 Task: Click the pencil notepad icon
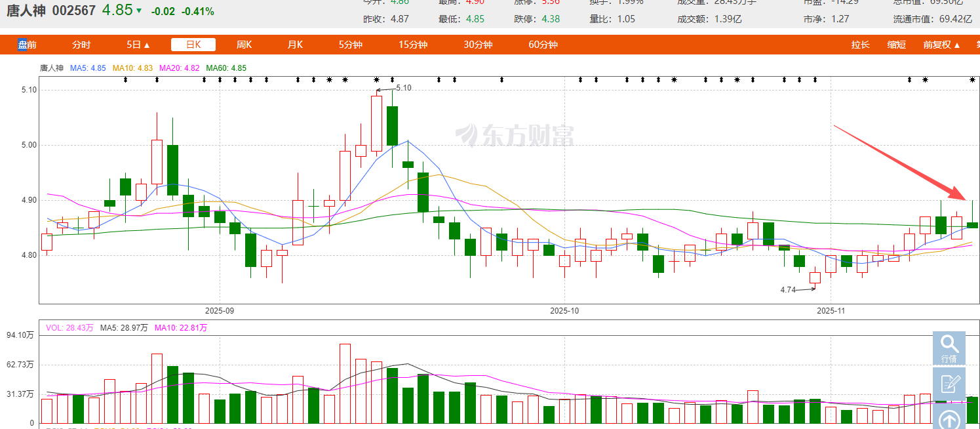coord(949,384)
